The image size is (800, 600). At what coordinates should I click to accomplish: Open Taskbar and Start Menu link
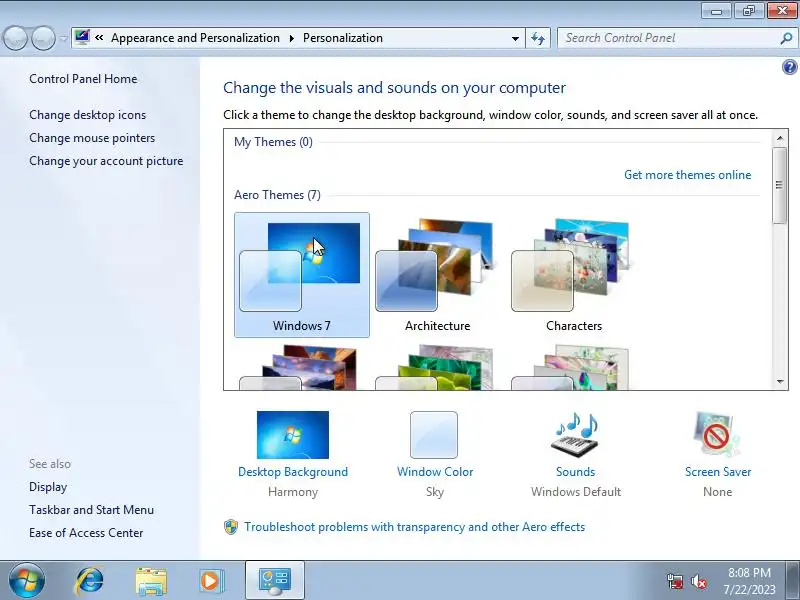[91, 510]
